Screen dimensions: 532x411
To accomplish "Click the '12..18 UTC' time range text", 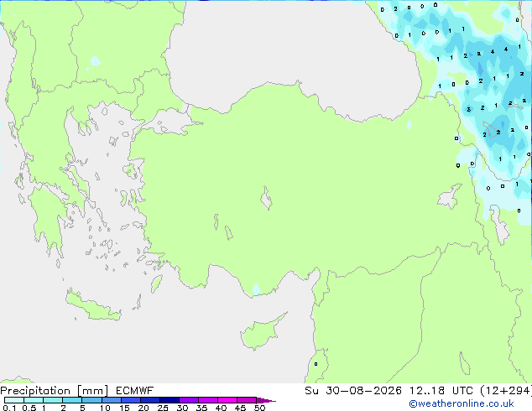I will coord(441,391).
